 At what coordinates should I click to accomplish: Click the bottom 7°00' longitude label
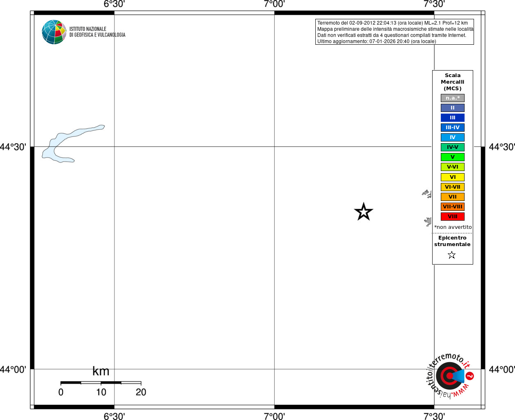click(274, 416)
